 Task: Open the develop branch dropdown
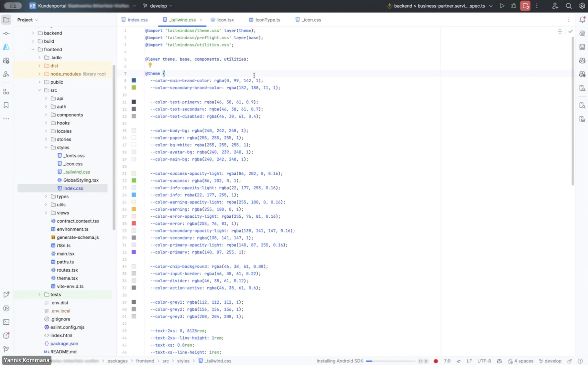[158, 6]
